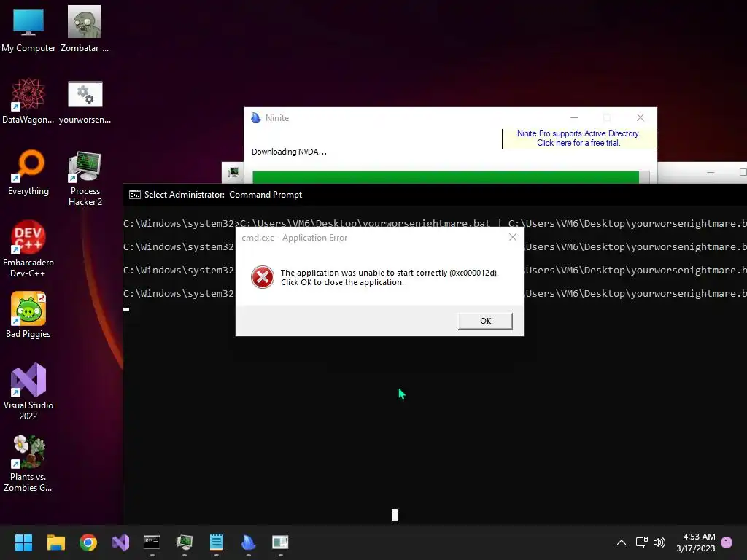This screenshot has width=747, height=560.
Task: Select the Visual Studio 2022 desktop shortcut
Action: pyautogui.click(x=28, y=392)
